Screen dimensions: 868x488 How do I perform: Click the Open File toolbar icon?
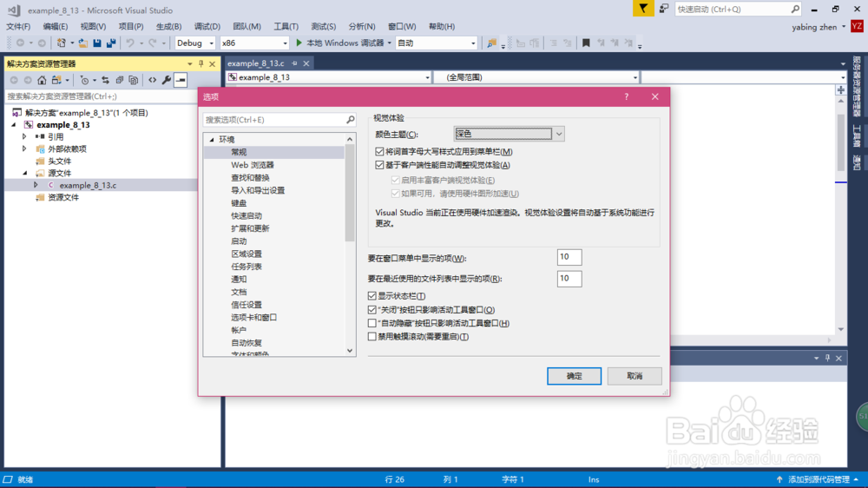click(x=83, y=43)
